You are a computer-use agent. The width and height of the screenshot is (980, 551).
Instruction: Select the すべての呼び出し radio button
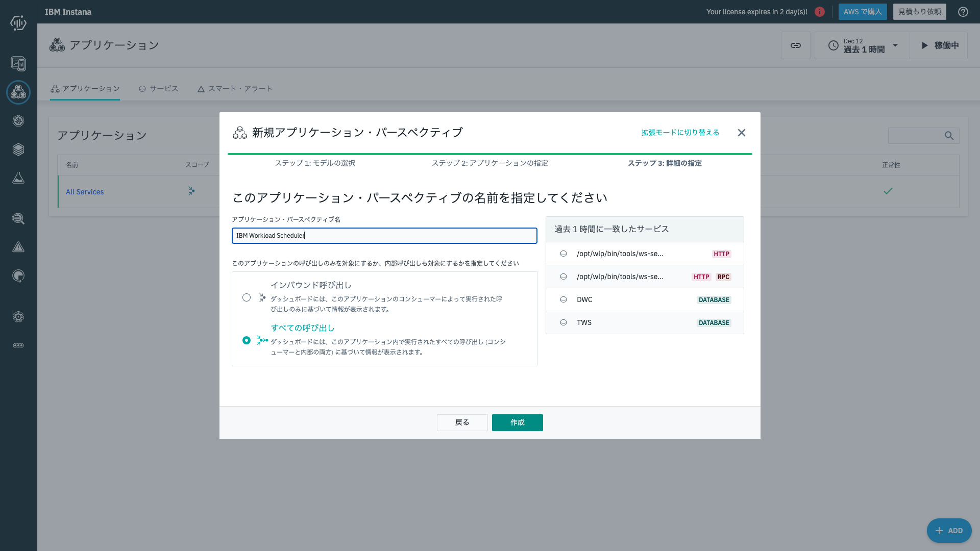[247, 340]
